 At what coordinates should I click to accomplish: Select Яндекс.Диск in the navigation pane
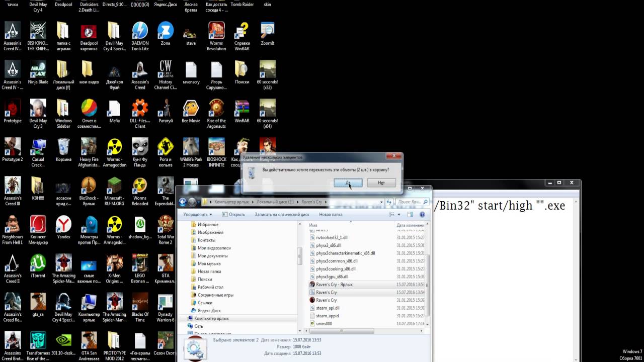point(208,311)
